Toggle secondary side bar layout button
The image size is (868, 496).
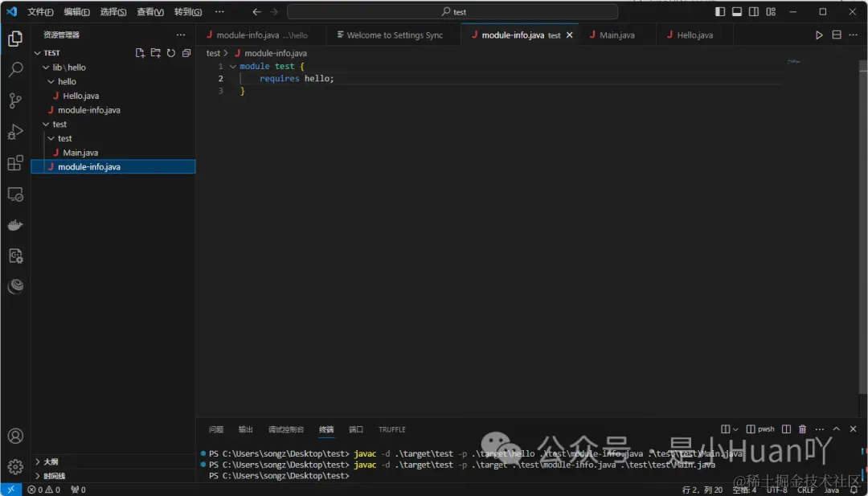(754, 11)
